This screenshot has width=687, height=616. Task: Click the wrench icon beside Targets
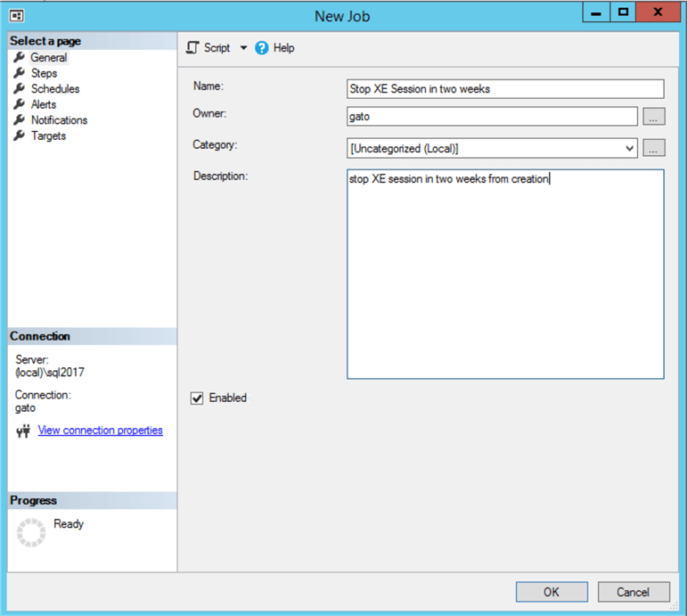pyautogui.click(x=20, y=136)
